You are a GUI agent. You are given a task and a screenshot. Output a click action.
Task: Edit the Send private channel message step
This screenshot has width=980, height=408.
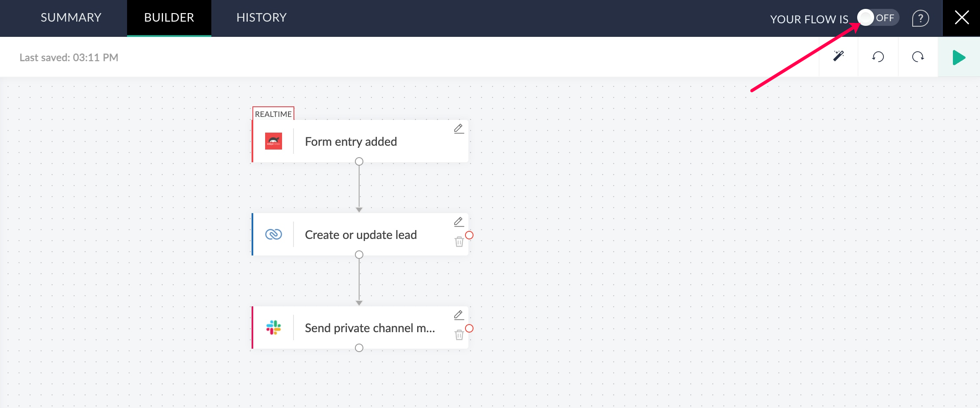pyautogui.click(x=459, y=315)
